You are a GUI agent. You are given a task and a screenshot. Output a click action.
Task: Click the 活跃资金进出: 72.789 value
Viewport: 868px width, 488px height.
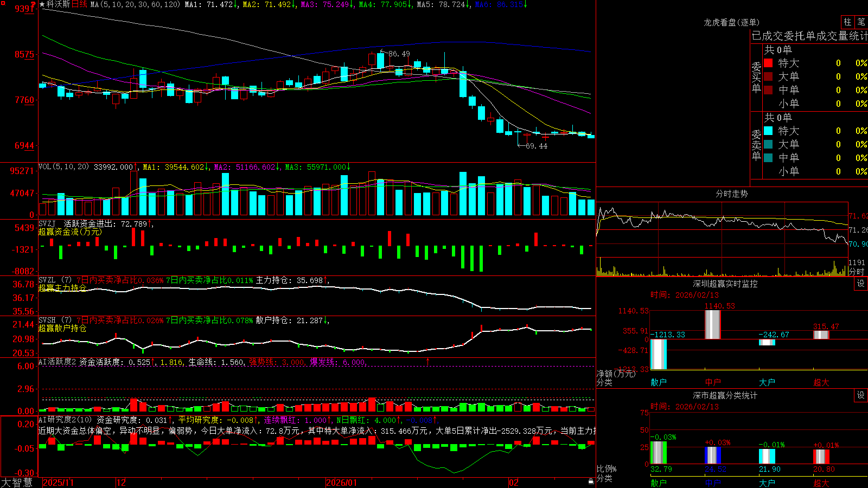(x=108, y=223)
